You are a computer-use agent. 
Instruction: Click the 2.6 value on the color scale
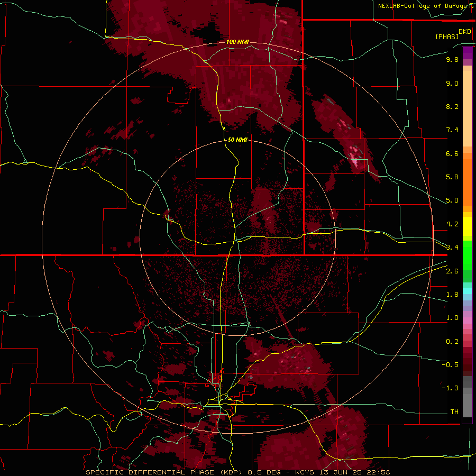click(x=452, y=271)
